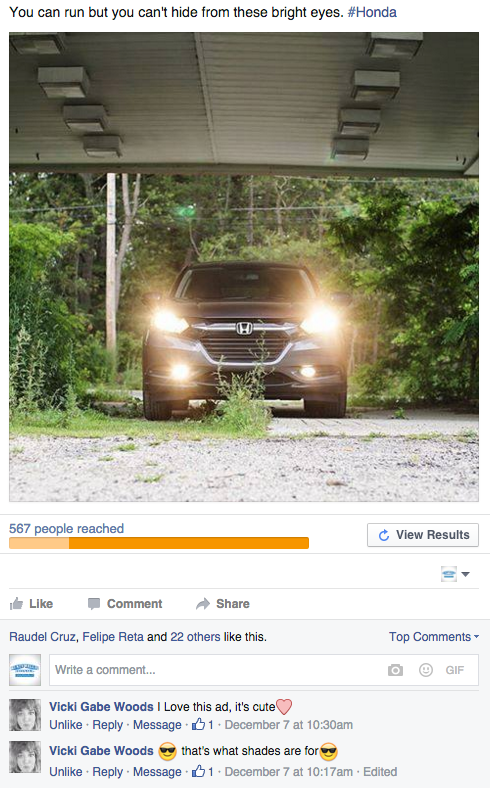Open the page identity selector dropdown arrow
The image size is (490, 788).
tap(465, 574)
